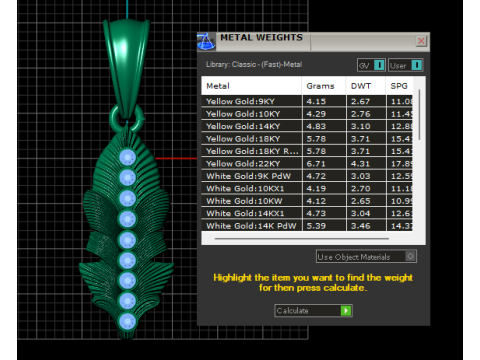The width and height of the screenshot is (480, 360).
Task: Close the Metal Weights window
Action: [x=421, y=41]
